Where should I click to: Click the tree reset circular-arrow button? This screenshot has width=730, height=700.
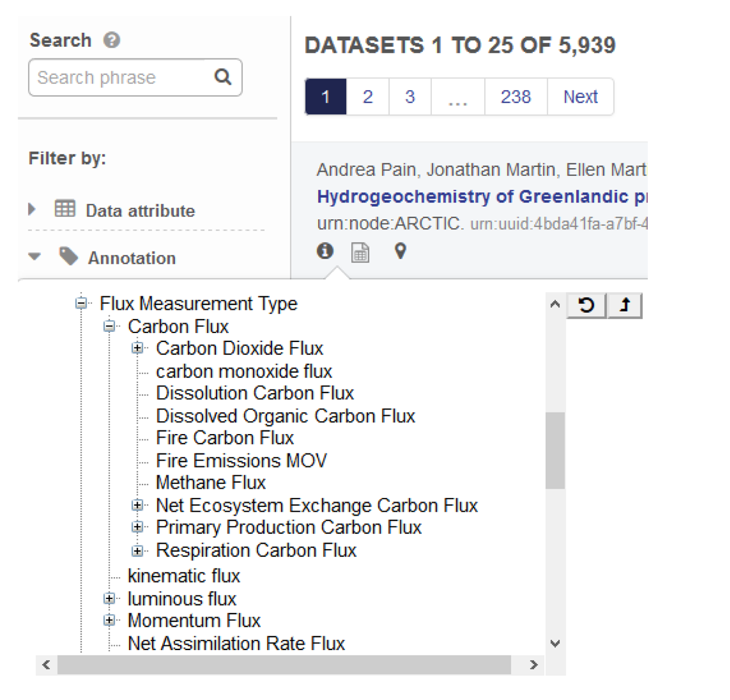586,305
